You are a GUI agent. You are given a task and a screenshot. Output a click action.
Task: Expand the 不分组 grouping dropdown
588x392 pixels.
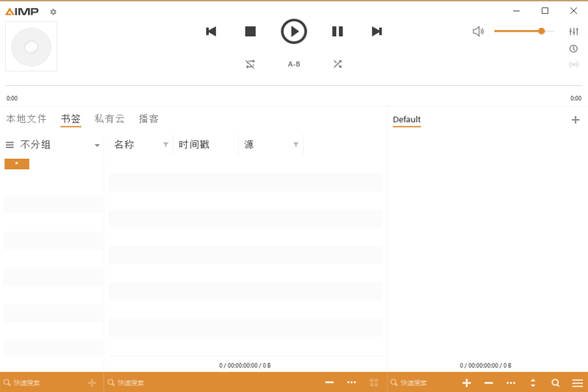pos(97,145)
